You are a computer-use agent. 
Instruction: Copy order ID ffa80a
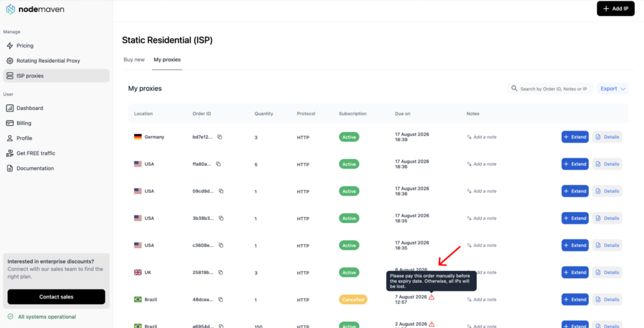coord(218,164)
